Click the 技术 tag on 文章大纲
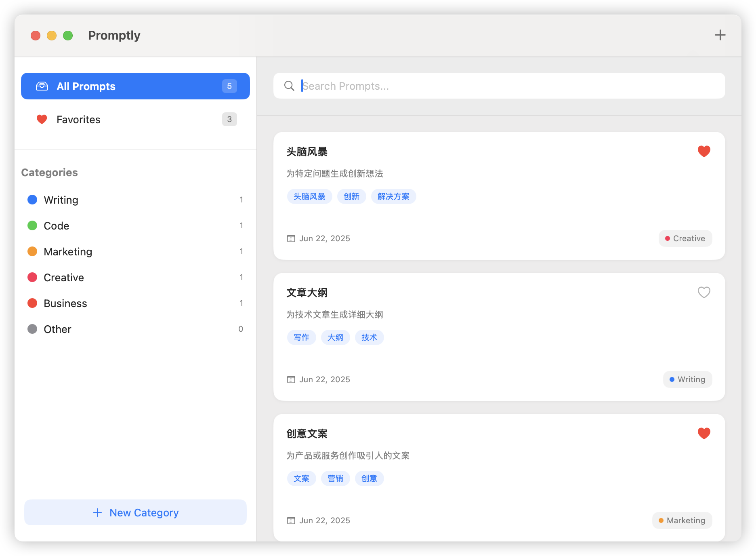The image size is (756, 556). (x=369, y=337)
